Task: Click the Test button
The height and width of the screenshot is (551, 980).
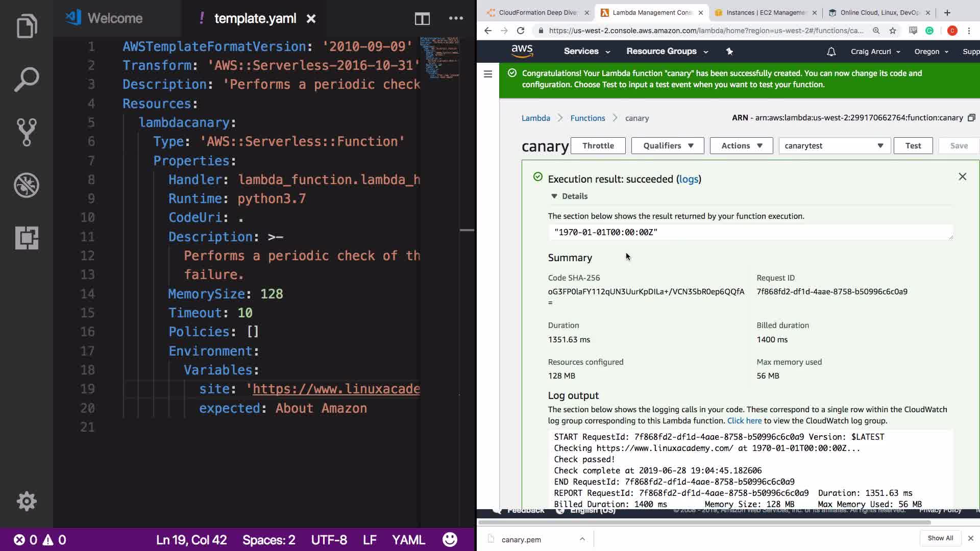Action: [913, 146]
